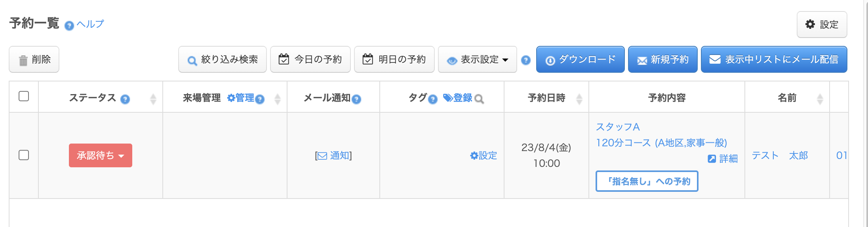Click the ダウンロード button
Viewport: 868px width, 227px height.
point(581,60)
